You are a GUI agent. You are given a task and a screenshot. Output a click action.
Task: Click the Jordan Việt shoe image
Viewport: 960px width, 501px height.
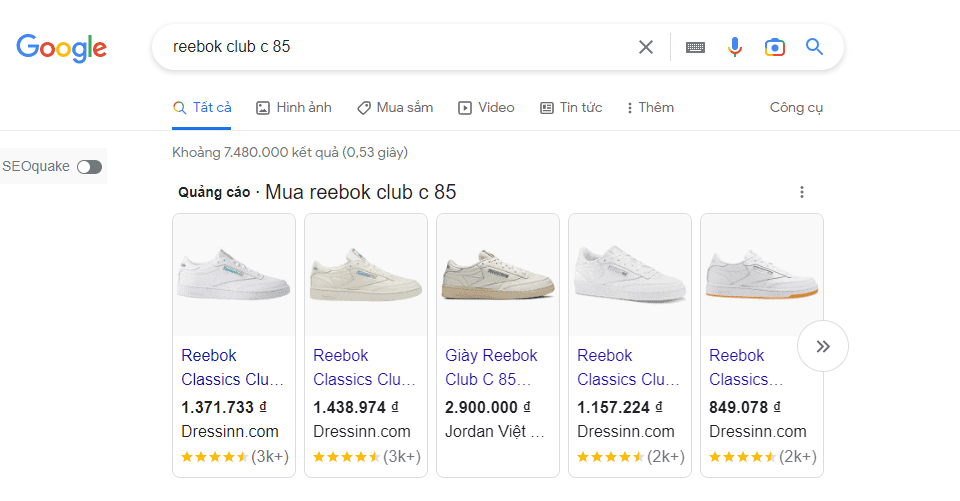pos(498,275)
